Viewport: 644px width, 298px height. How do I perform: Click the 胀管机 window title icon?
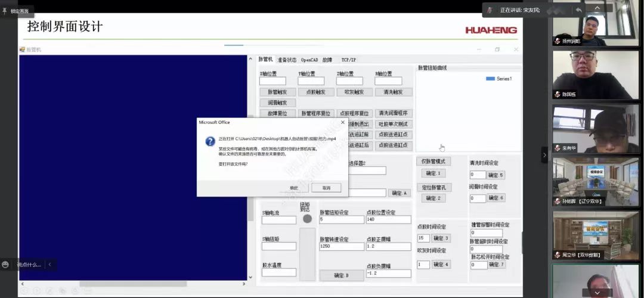click(x=23, y=49)
